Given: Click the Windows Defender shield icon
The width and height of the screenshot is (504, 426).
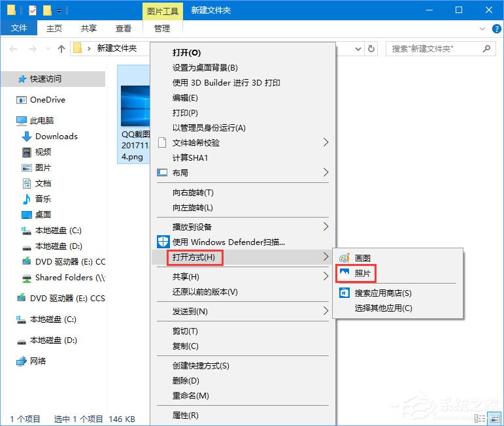Looking at the screenshot, I should tap(163, 242).
